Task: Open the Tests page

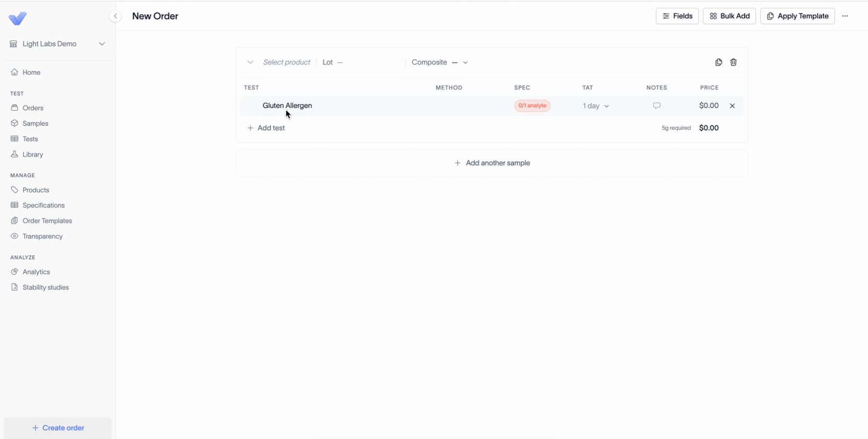Action: (30, 139)
